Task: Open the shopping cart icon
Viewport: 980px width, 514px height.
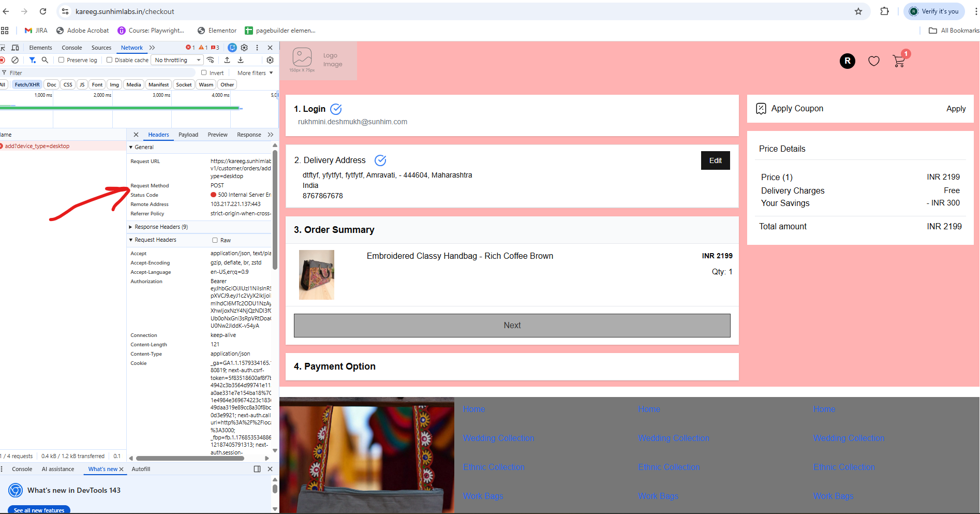Action: pyautogui.click(x=899, y=61)
